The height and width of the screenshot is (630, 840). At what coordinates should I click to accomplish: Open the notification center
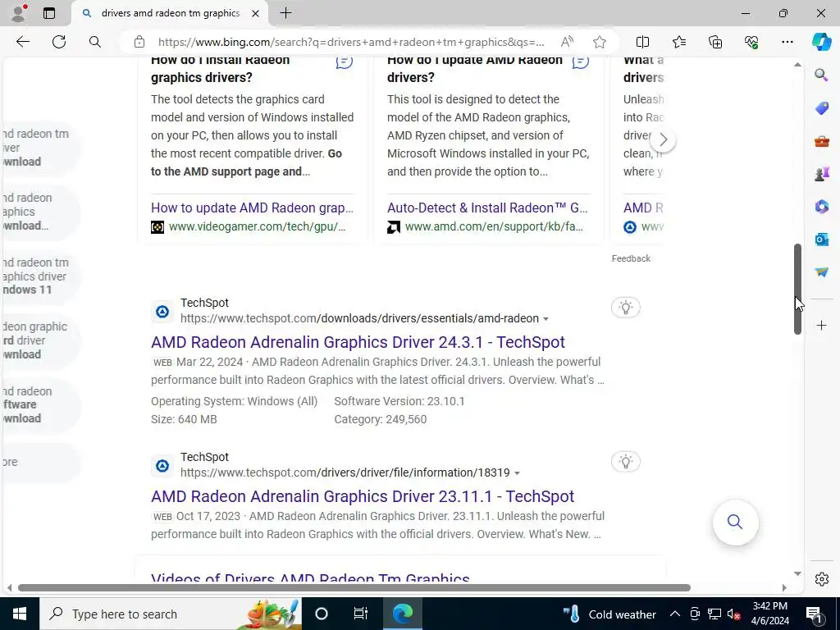tap(814, 614)
